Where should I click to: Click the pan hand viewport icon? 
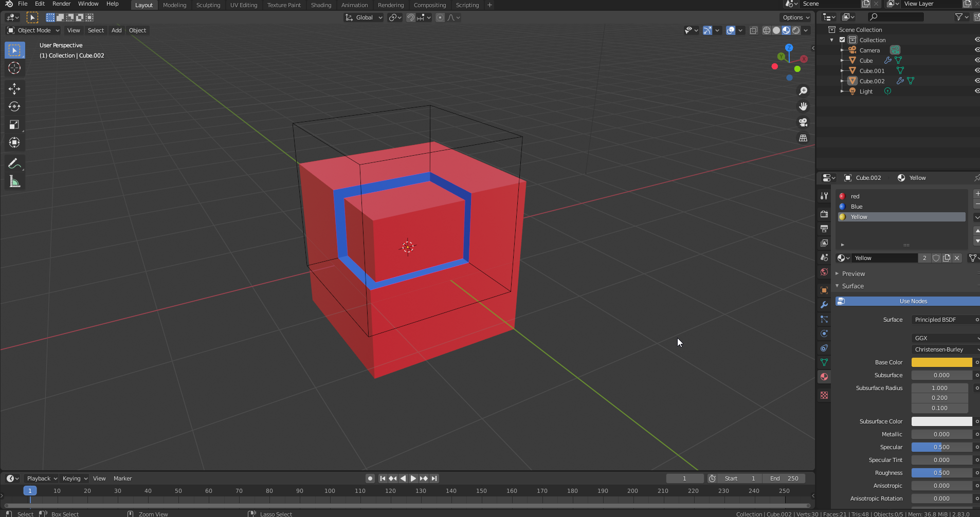(x=803, y=106)
